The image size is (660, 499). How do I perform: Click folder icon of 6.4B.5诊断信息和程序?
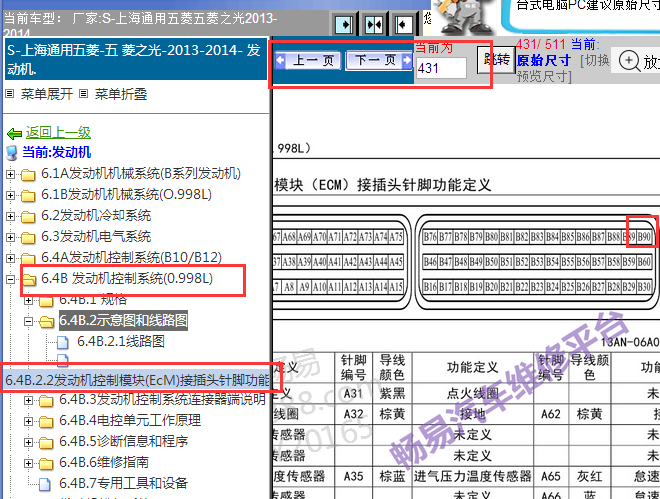pyautogui.click(x=46, y=443)
